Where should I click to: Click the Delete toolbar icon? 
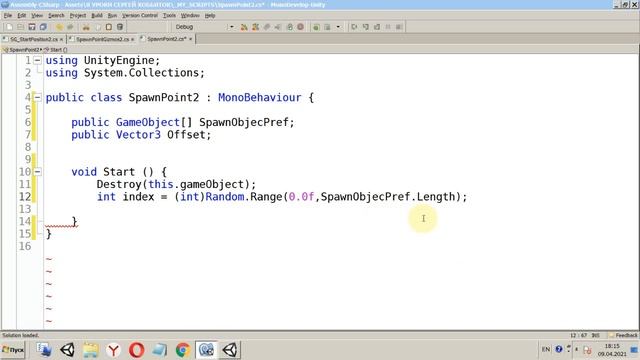click(x=120, y=27)
